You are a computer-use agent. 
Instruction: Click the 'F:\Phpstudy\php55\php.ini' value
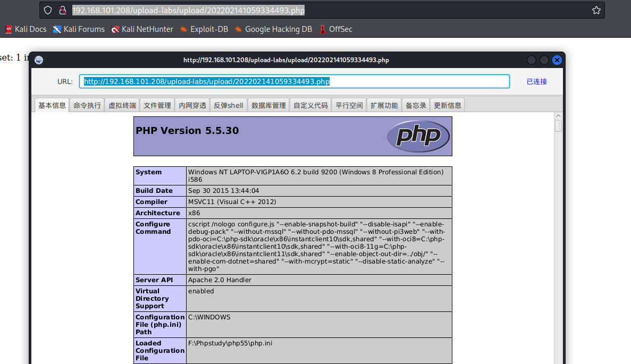pyautogui.click(x=230, y=343)
